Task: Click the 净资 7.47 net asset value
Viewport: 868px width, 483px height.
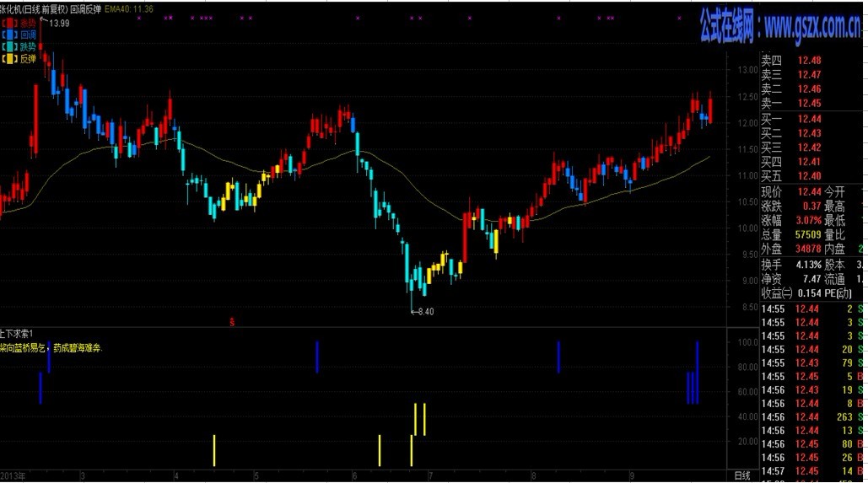Action: pos(812,279)
